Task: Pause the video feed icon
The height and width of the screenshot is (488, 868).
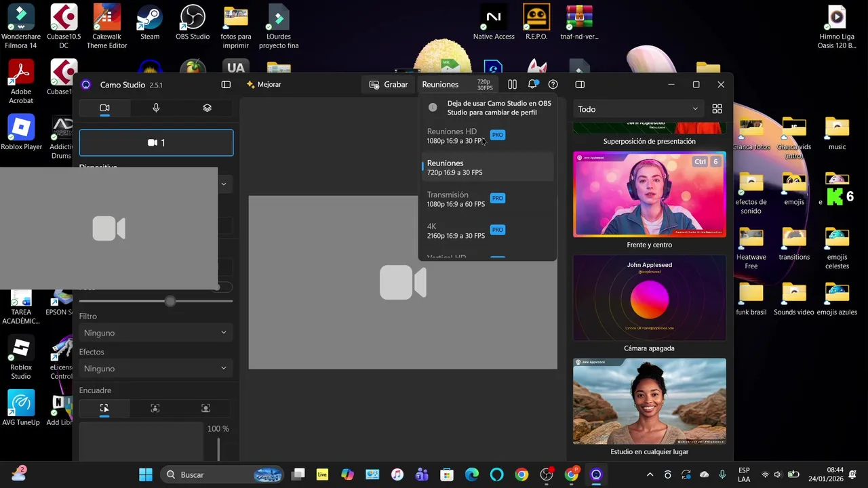Action: [x=512, y=85]
